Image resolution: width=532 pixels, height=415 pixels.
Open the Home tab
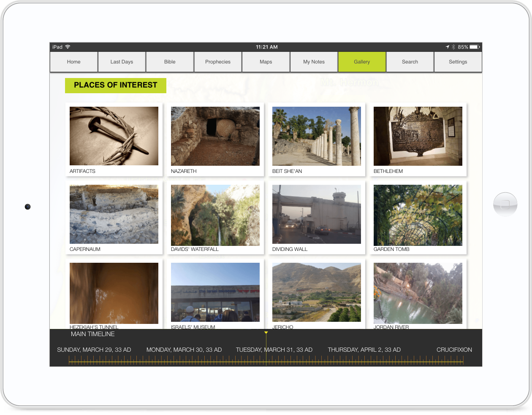(x=73, y=62)
